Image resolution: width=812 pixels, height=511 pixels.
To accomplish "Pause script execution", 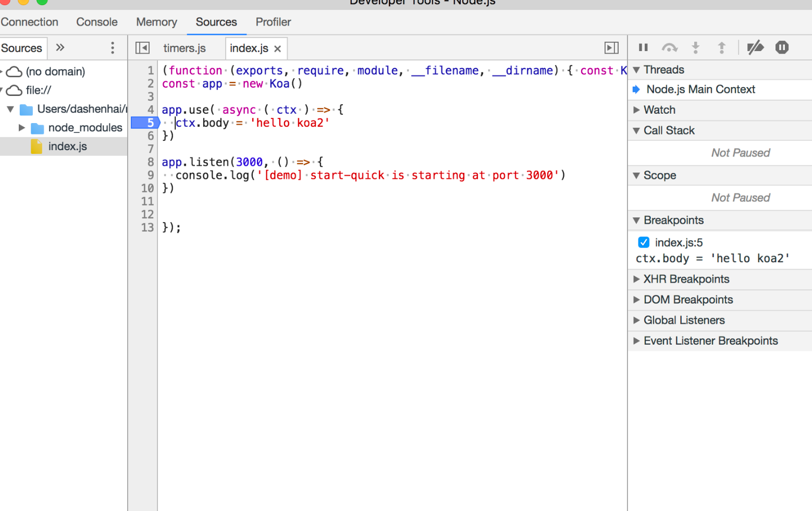I will [643, 48].
